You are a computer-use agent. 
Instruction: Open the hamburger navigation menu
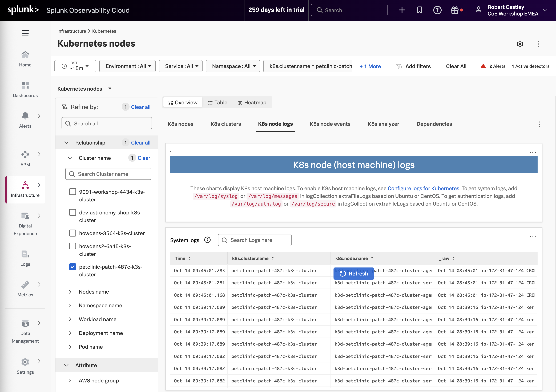[x=25, y=33]
